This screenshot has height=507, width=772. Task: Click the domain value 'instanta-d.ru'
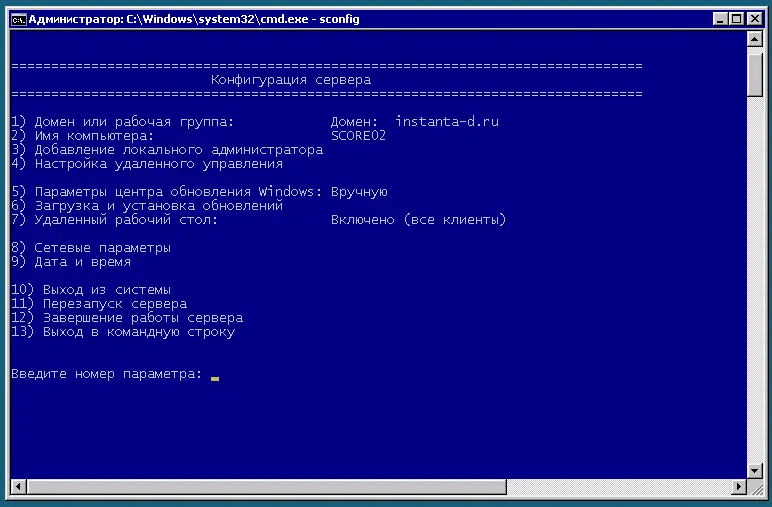click(x=447, y=122)
